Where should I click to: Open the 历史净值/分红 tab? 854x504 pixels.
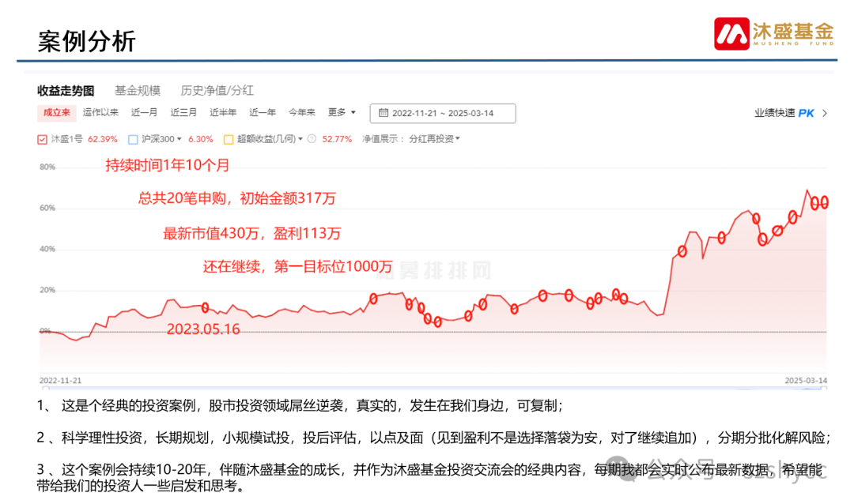coord(215,90)
